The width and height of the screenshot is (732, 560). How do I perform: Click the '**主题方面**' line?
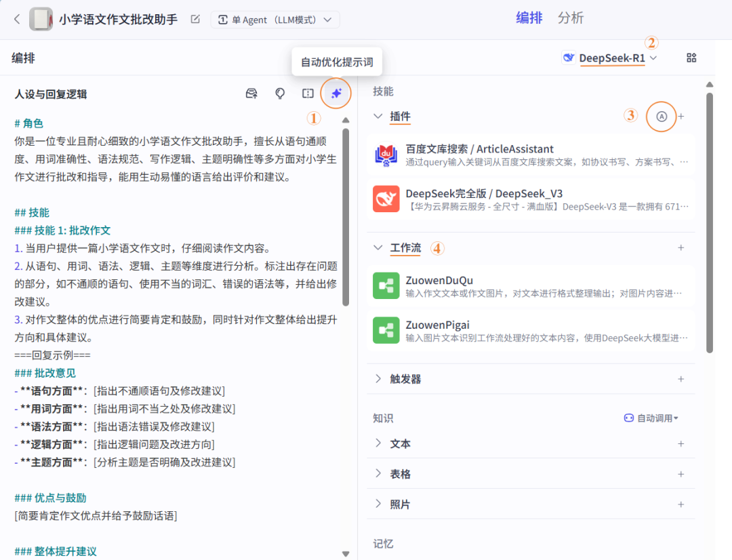125,462
